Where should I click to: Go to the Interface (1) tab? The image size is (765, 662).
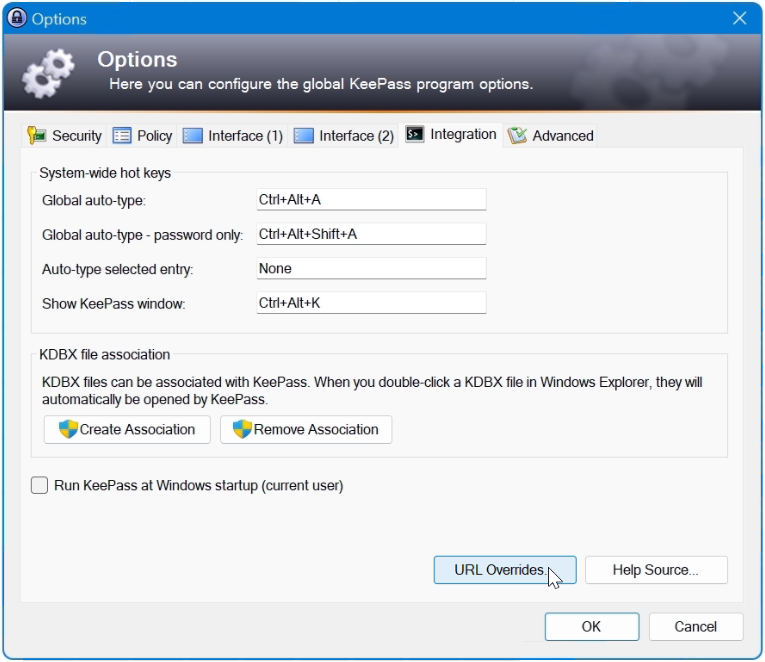point(233,135)
